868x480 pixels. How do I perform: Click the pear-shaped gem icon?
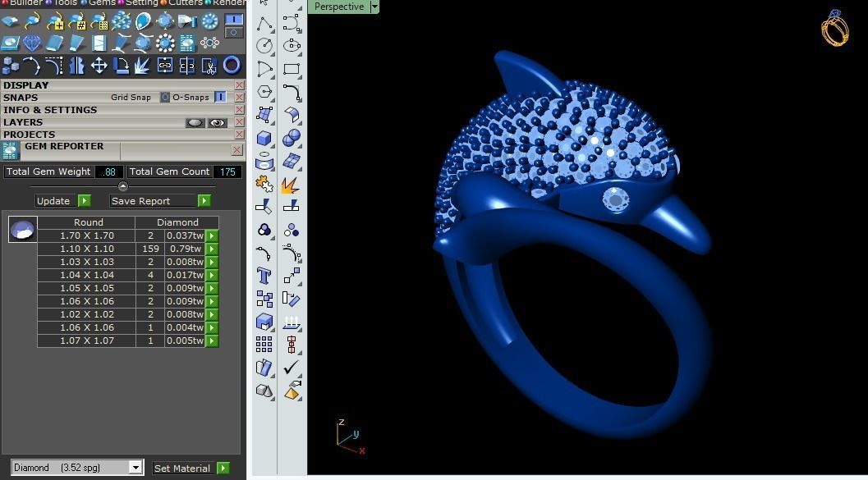click(x=144, y=21)
